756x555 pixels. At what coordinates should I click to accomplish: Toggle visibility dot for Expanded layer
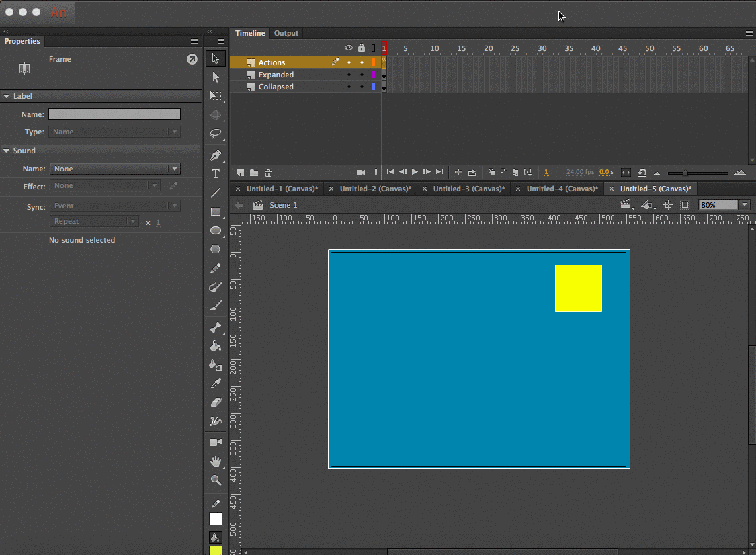[x=349, y=75]
